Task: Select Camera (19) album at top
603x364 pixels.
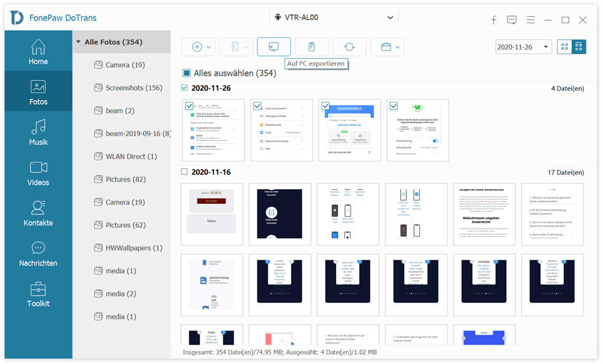Action: 119,65
